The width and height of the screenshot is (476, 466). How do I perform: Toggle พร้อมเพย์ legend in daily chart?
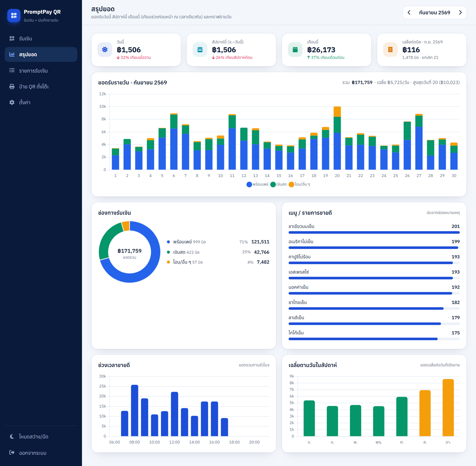257,184
